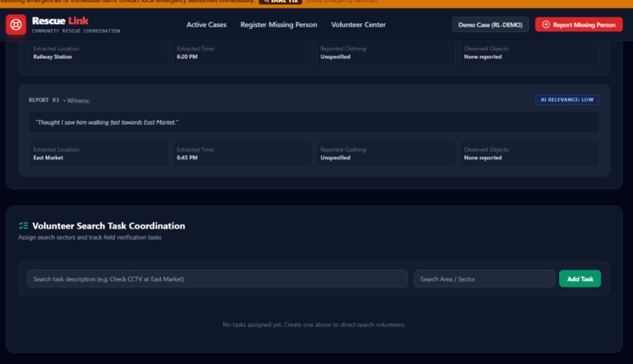Image resolution: width=633 pixels, height=364 pixels.
Task: Open the Active Cases page
Action: coord(207,24)
